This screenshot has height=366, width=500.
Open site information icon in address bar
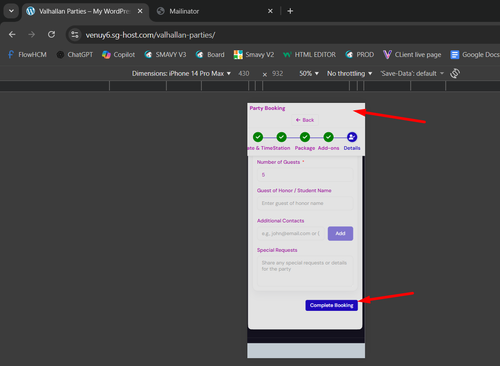[75, 35]
